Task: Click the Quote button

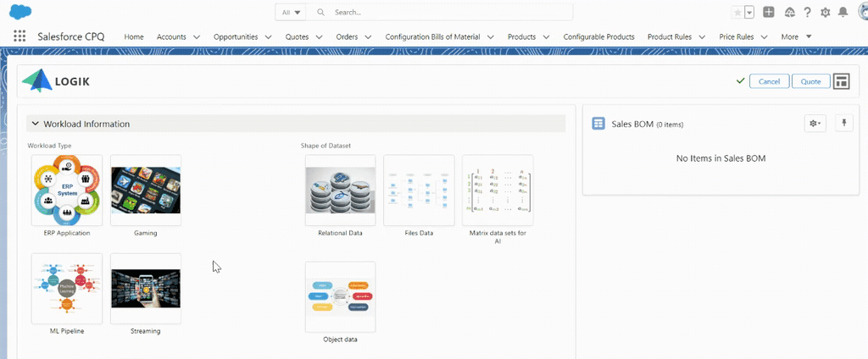Action: 811,81
